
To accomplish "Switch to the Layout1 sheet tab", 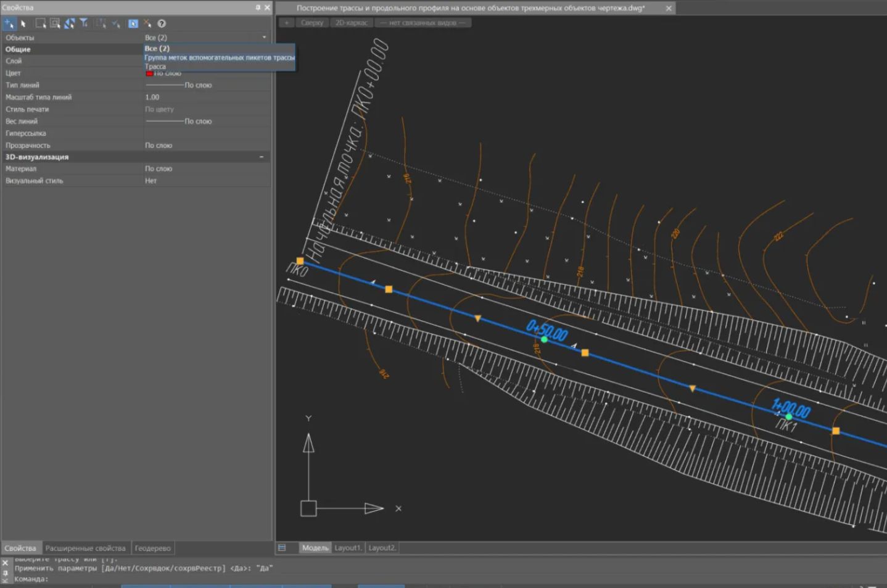I will 349,548.
